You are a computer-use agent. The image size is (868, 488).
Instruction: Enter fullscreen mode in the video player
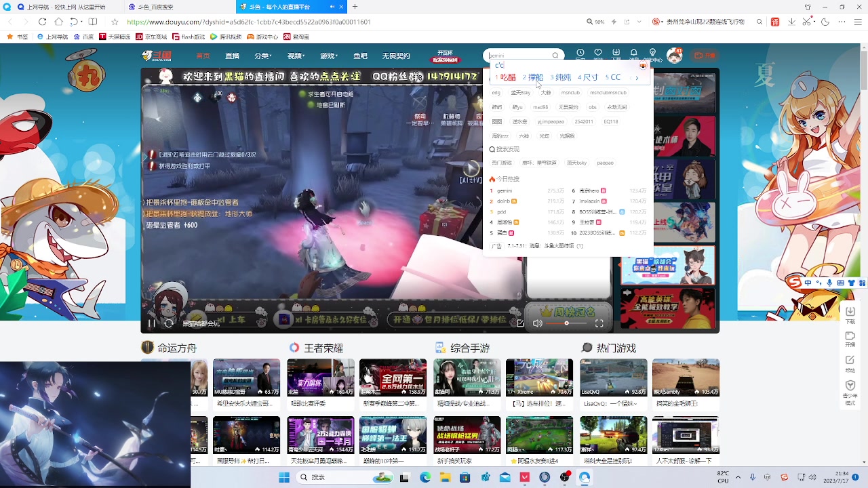click(x=599, y=323)
